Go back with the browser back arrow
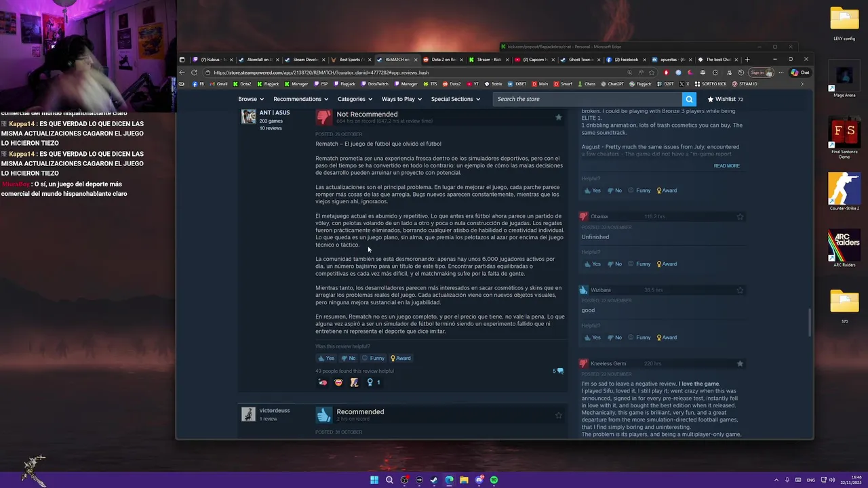Viewport: 868px width, 488px height. [x=182, y=73]
